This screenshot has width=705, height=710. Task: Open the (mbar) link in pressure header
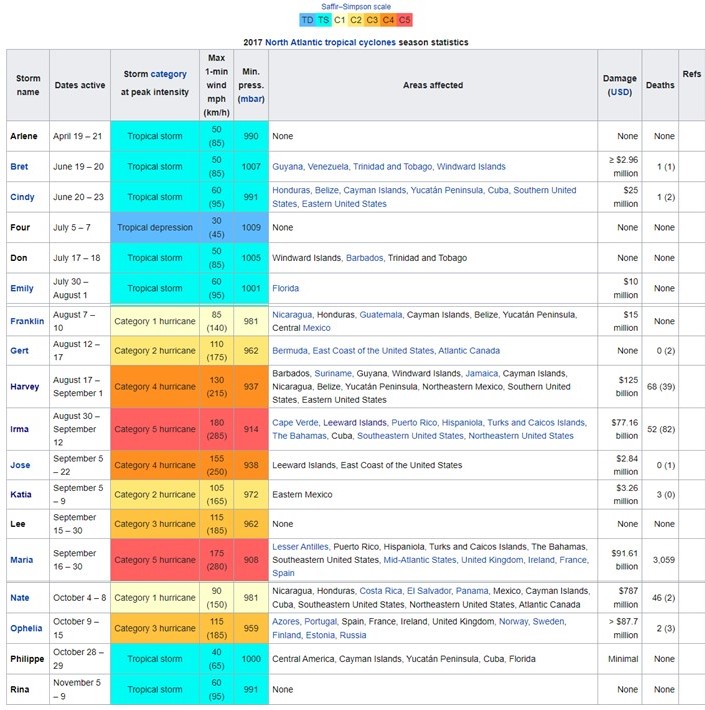251,99
